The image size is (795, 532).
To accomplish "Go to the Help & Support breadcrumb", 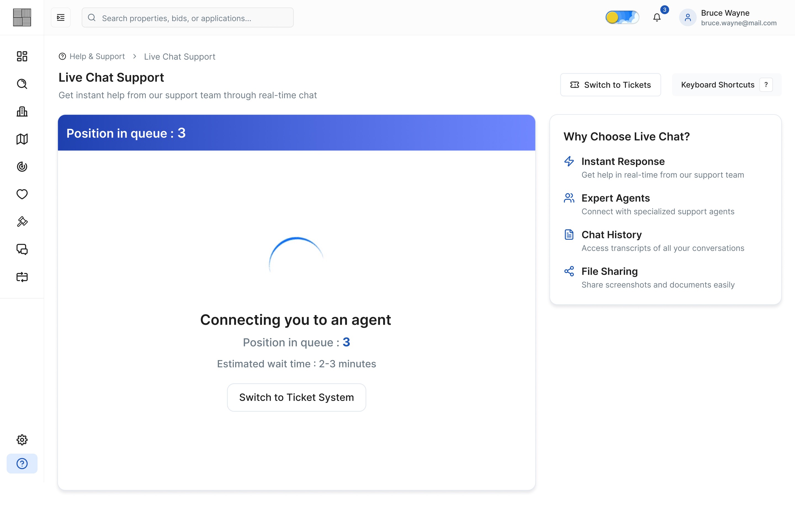I will [x=92, y=56].
